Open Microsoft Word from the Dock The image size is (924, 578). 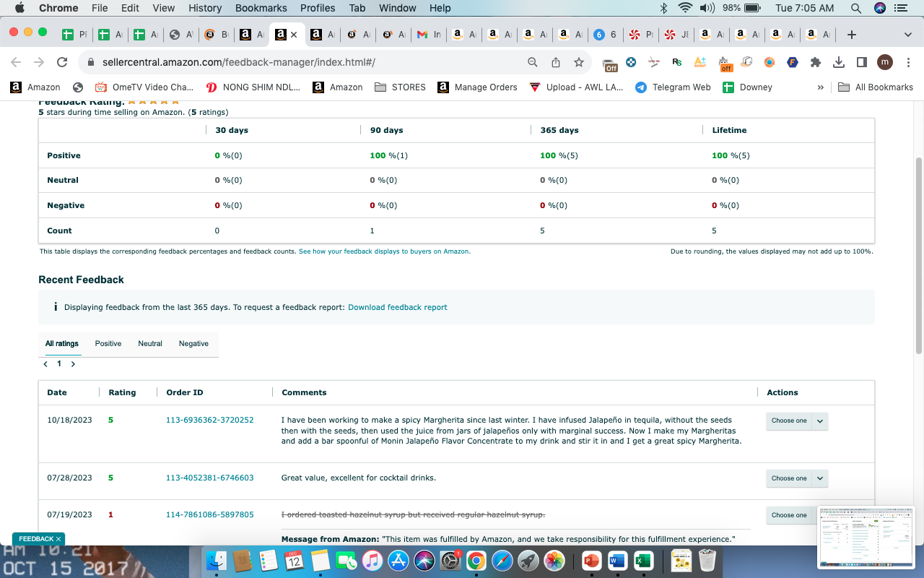617,561
